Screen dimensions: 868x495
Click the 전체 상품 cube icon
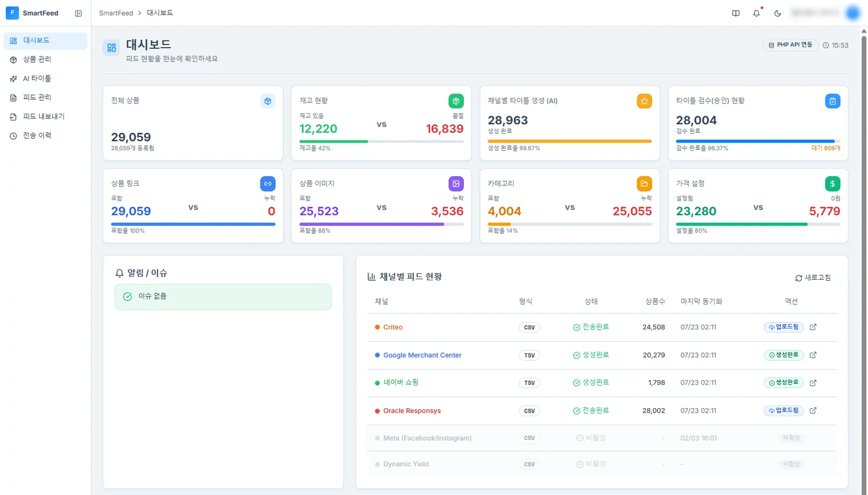click(x=267, y=101)
